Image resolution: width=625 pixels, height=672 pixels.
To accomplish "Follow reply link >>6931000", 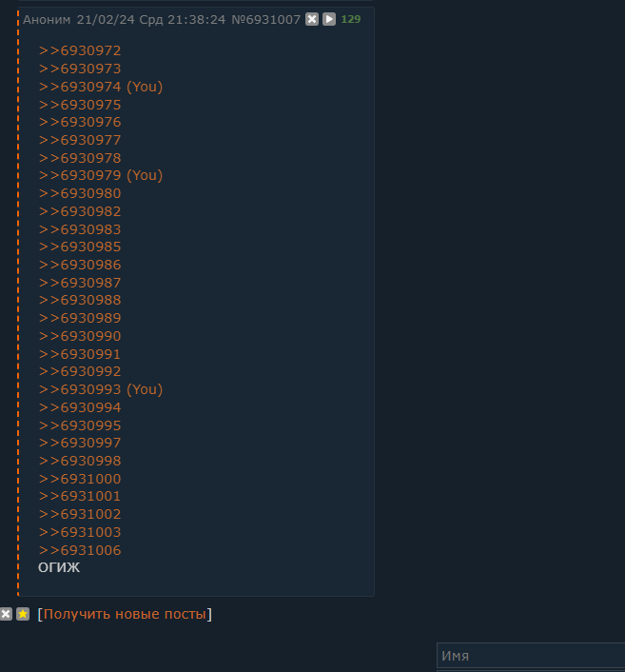I will pos(80,479).
